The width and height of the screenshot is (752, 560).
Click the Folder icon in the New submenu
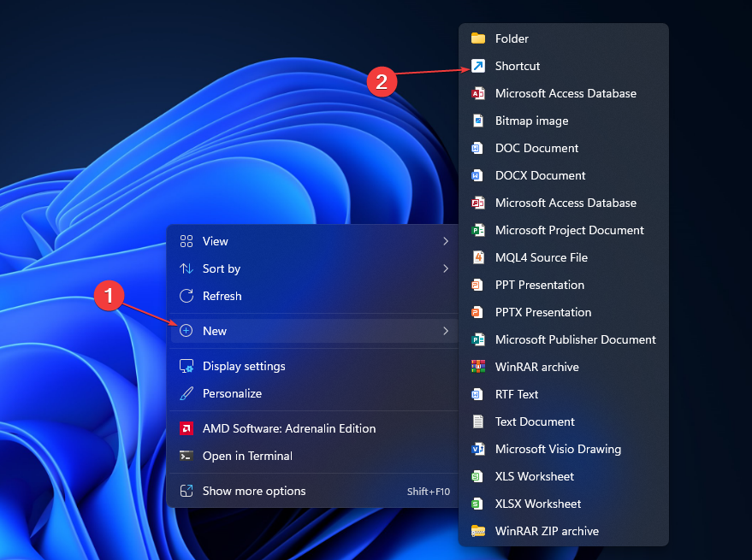coord(479,38)
